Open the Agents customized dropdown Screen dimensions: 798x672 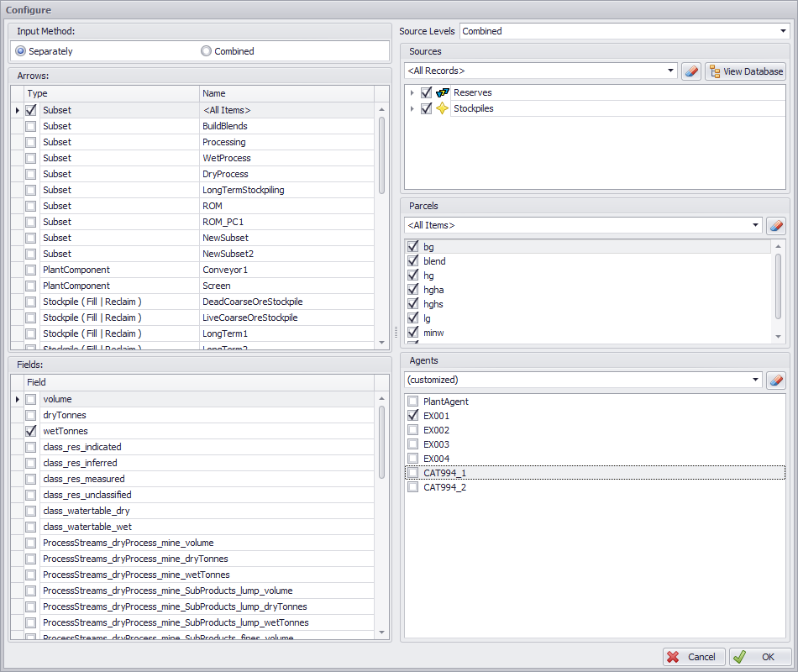click(x=754, y=380)
